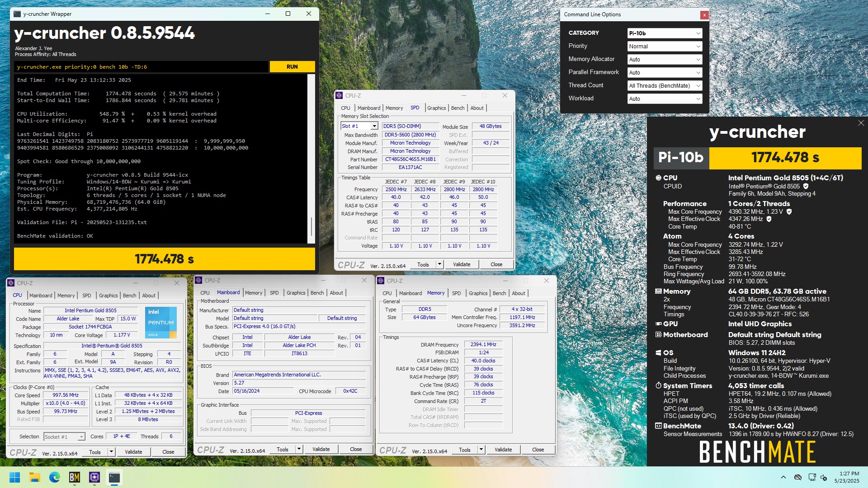The image size is (868, 488).
Task: Click the y-cruncher Wrapper title bar icon
Action: tap(17, 14)
